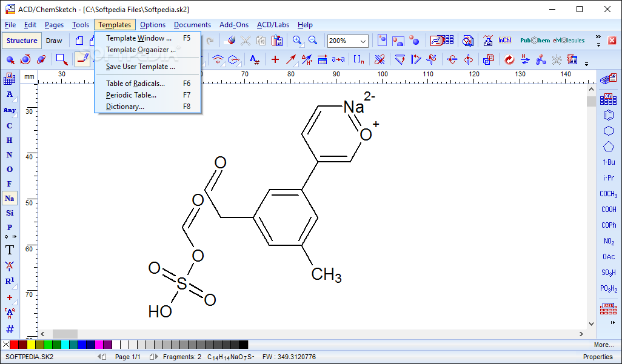The height and width of the screenshot is (364, 622).
Task: Click the red circular Clean Structure icon
Action: [x=509, y=59]
